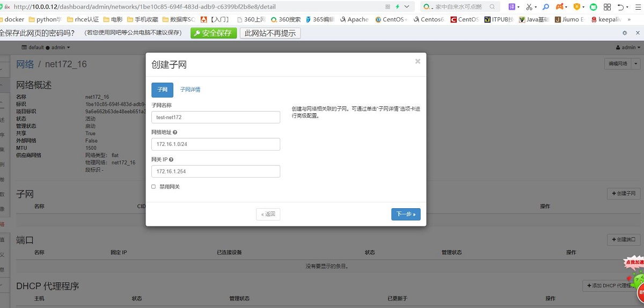644x308 pixels.
Task: Open the game controller toolbar icon
Action: coord(560,6)
